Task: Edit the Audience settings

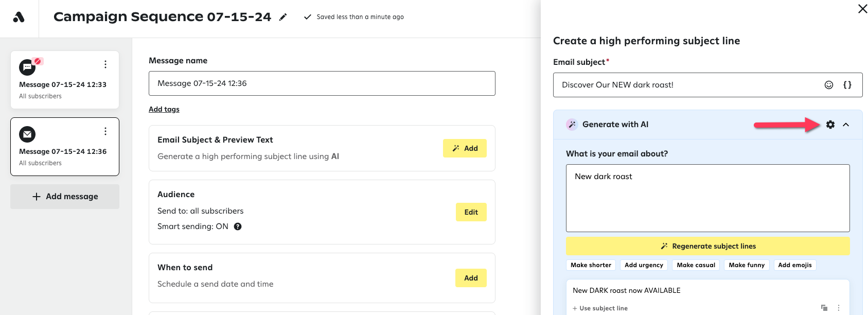Action: (x=471, y=212)
